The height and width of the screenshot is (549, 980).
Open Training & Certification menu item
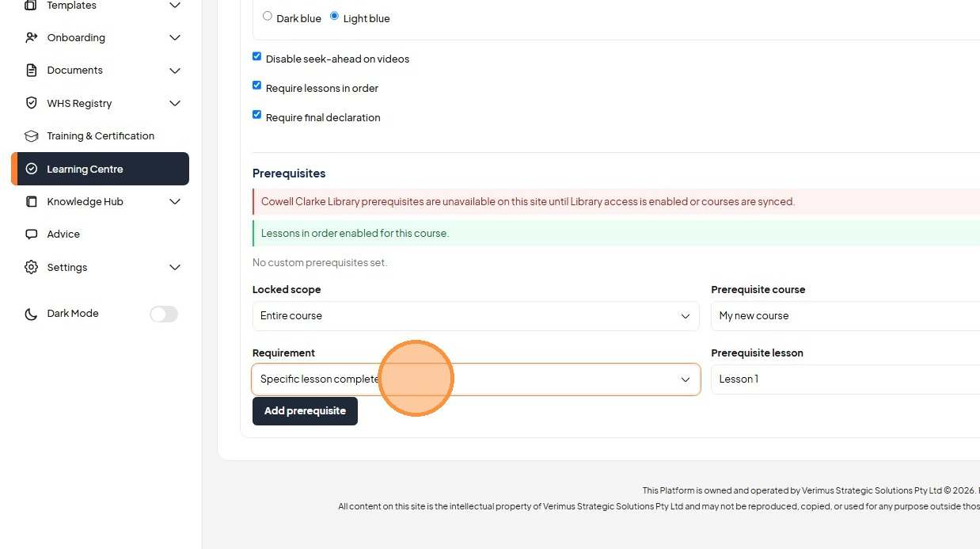click(101, 136)
